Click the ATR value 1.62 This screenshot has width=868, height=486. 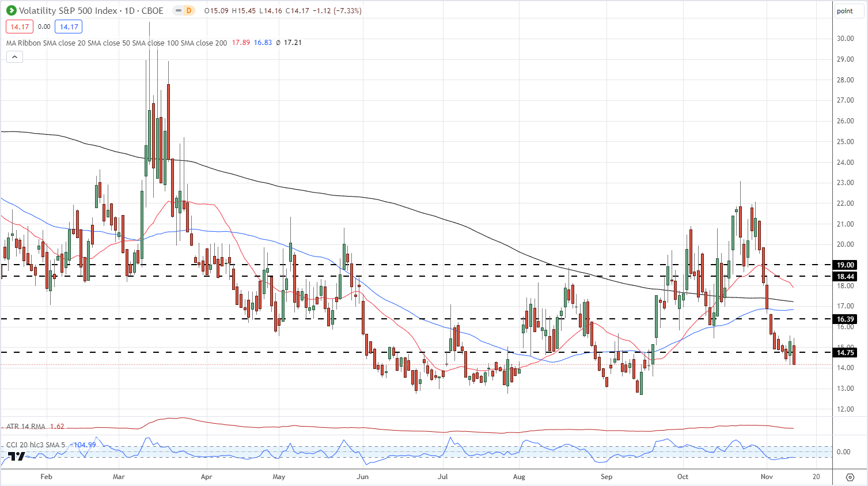click(x=57, y=427)
